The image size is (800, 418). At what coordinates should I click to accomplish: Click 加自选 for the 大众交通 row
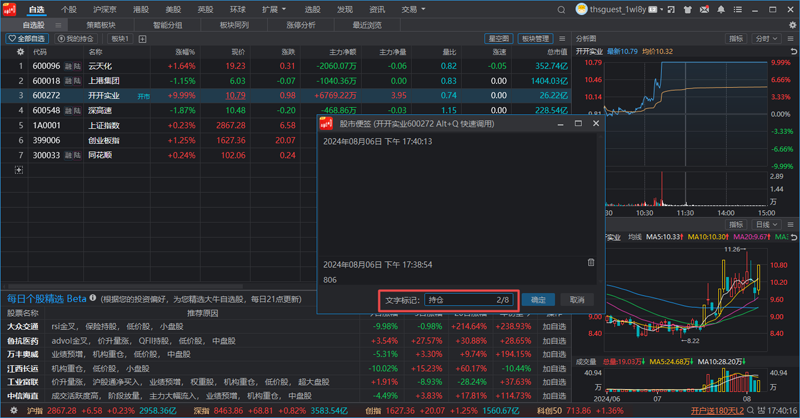click(x=553, y=326)
